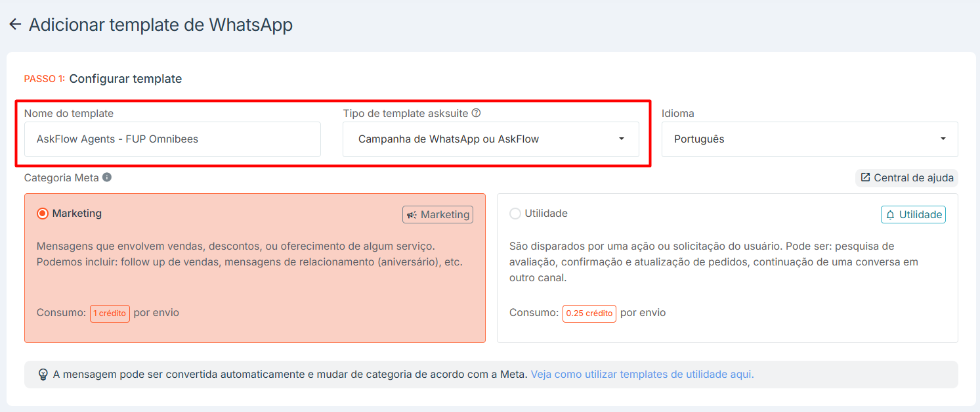Click the Adicionar template de WhatsApp title

point(161,25)
